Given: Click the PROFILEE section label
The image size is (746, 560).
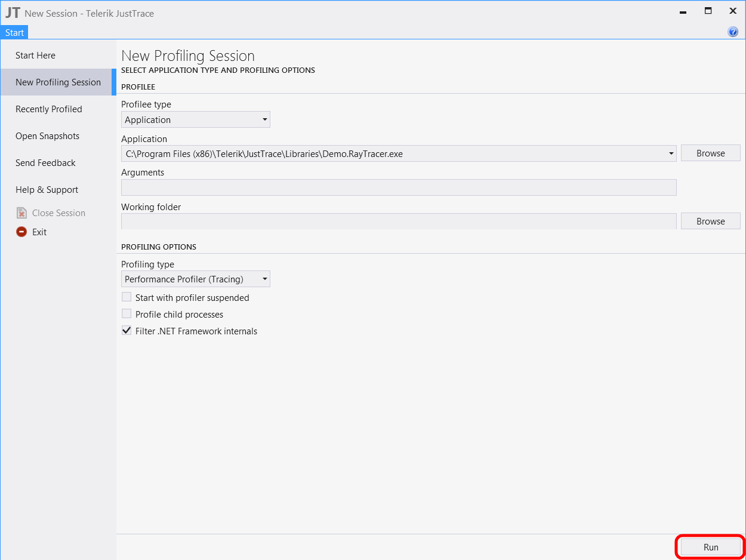Looking at the screenshot, I should coord(138,87).
